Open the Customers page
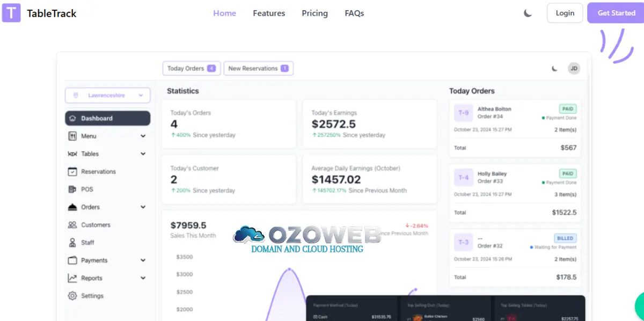The height and width of the screenshot is (321, 644). click(x=96, y=224)
